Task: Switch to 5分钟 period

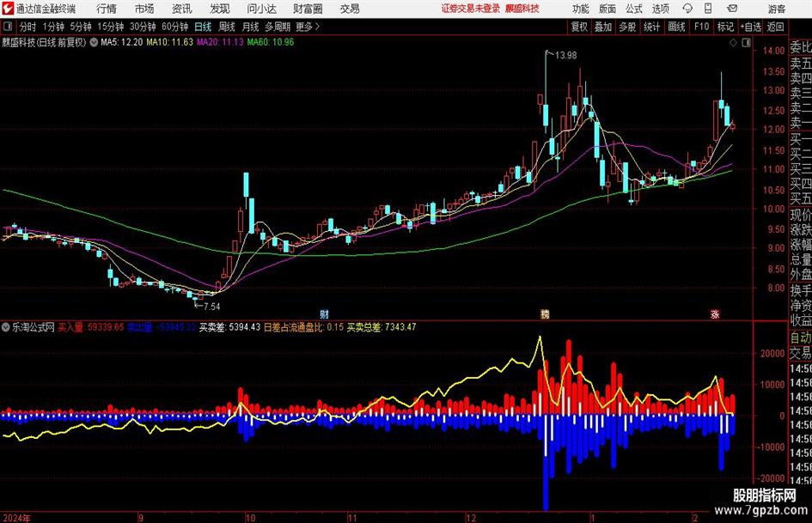Action: tap(81, 27)
